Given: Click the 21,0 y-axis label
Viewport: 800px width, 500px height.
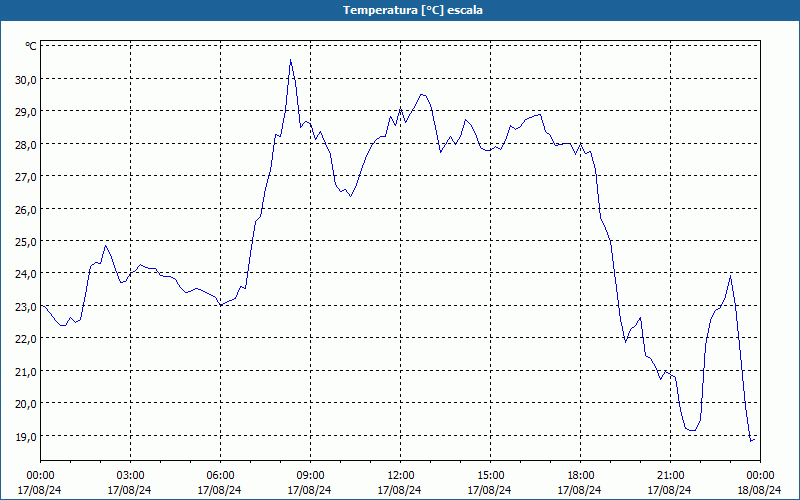Looking at the screenshot, I should click(26, 371).
